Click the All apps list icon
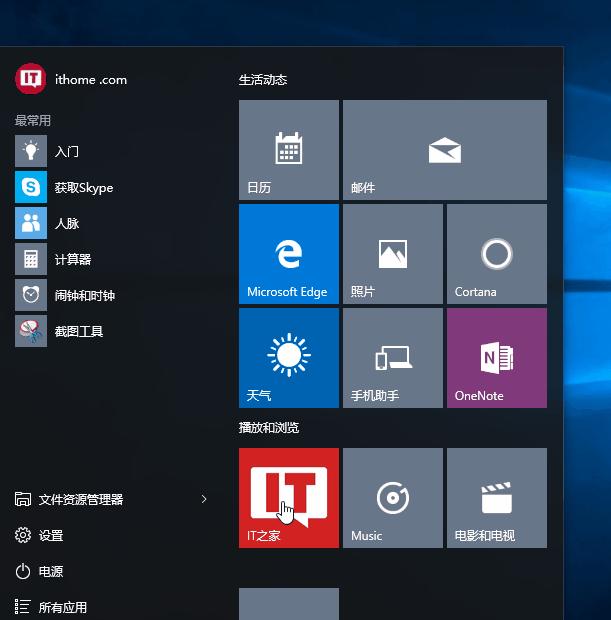This screenshot has height=620, width=611. tap(23, 607)
